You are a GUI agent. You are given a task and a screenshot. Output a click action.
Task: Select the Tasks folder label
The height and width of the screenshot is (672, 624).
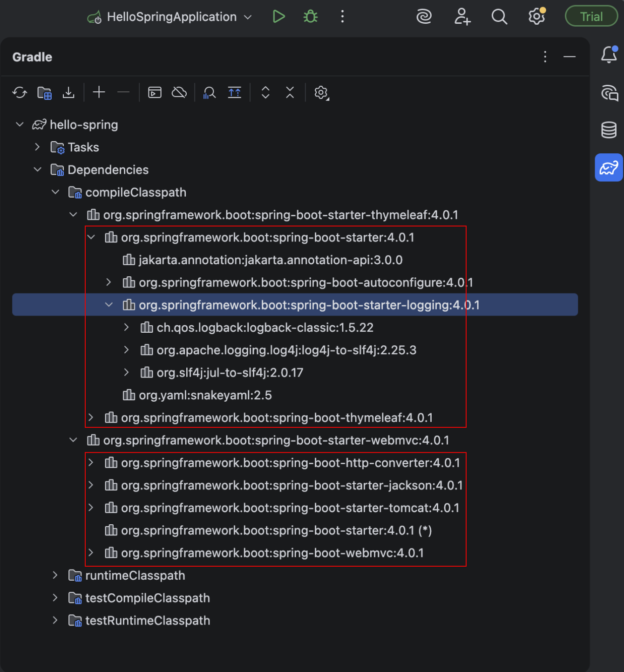coord(83,147)
